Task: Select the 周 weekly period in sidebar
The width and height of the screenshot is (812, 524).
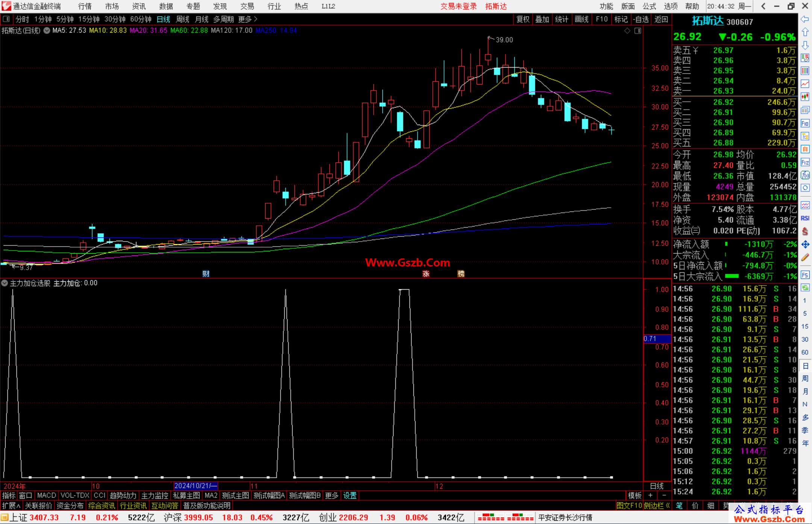Action: (x=805, y=378)
